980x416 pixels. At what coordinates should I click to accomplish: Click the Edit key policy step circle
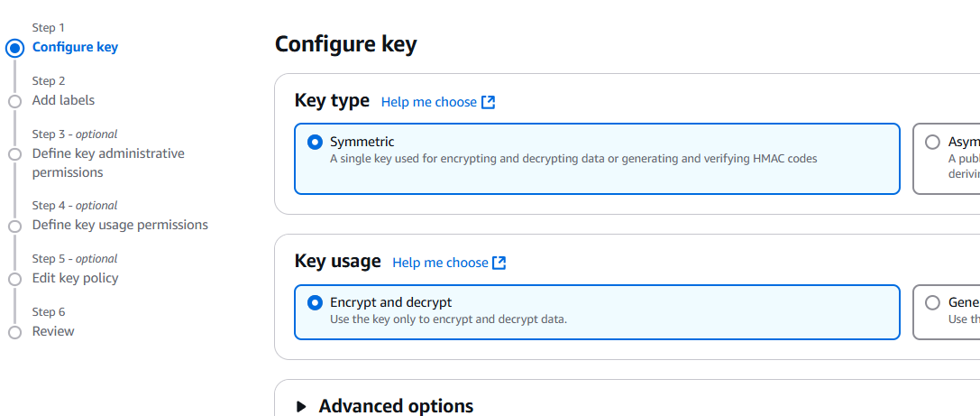coord(14,279)
